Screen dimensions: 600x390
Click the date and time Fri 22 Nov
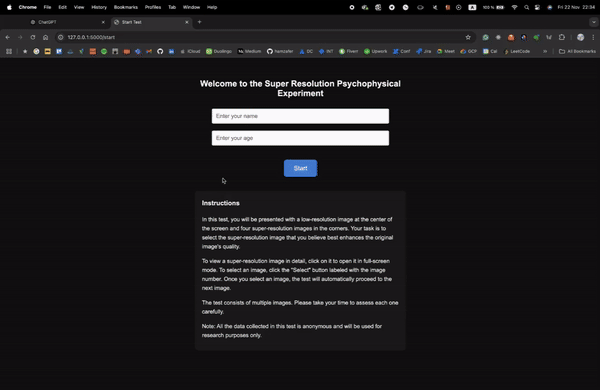click(576, 7)
